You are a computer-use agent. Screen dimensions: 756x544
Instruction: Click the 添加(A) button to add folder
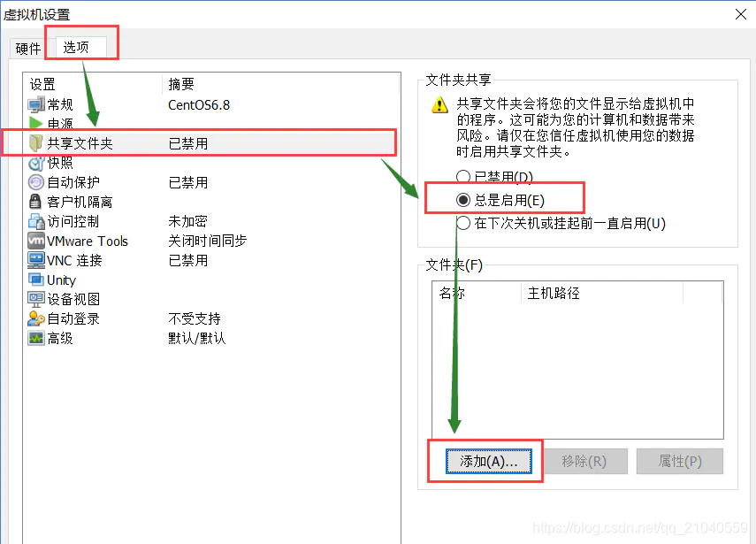coord(489,461)
